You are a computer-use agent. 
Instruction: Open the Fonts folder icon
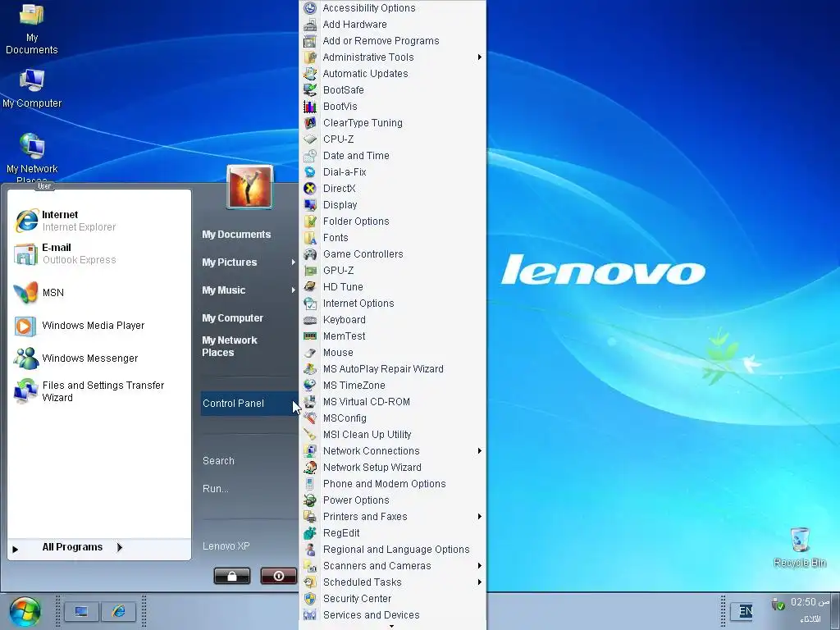coord(309,238)
